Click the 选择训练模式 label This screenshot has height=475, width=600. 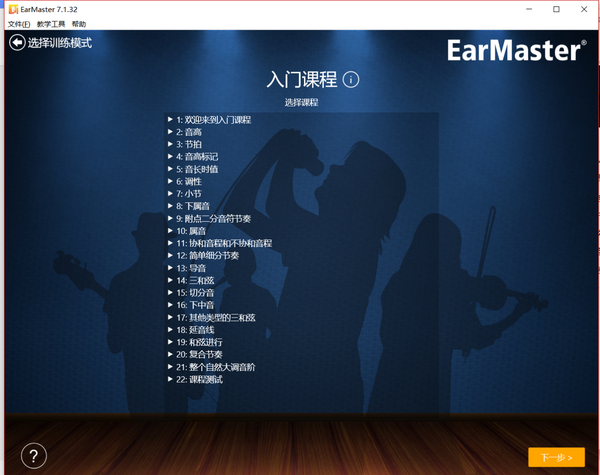[60, 43]
